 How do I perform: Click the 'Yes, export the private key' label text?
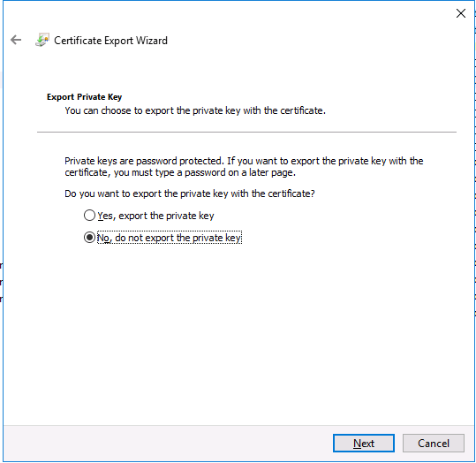[x=155, y=216]
